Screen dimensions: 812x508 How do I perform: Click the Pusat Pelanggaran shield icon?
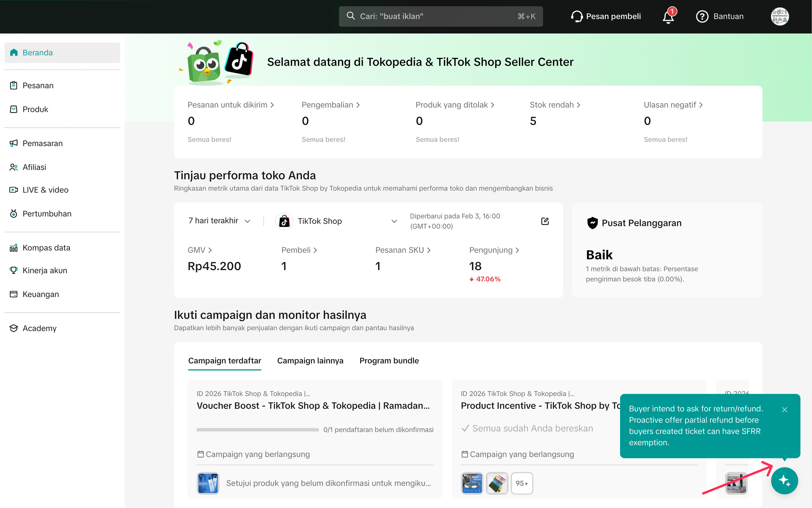(x=592, y=223)
